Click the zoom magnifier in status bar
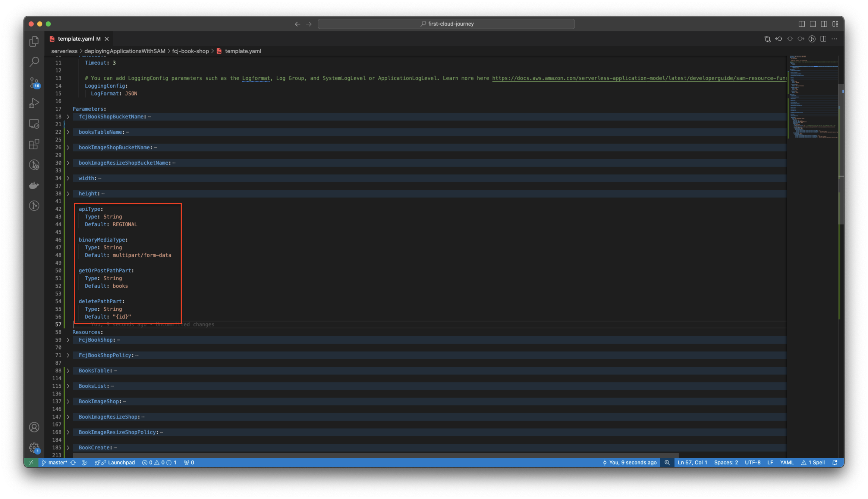868x499 pixels. pos(667,463)
